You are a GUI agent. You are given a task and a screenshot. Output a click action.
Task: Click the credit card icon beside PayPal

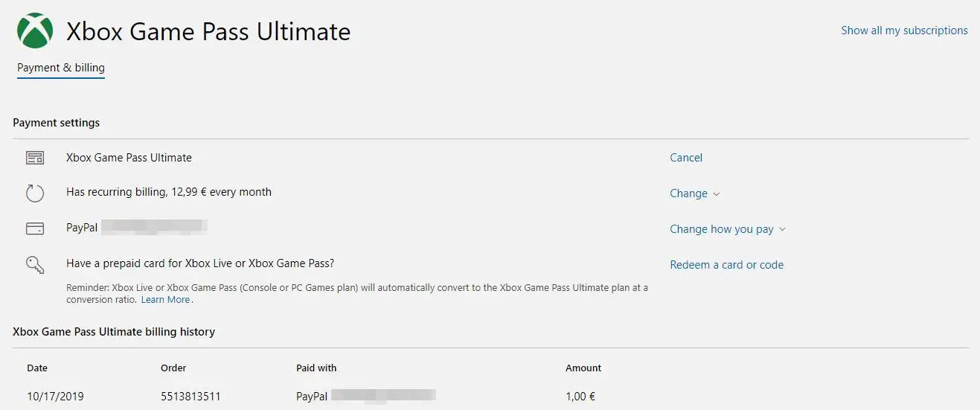pyautogui.click(x=35, y=229)
